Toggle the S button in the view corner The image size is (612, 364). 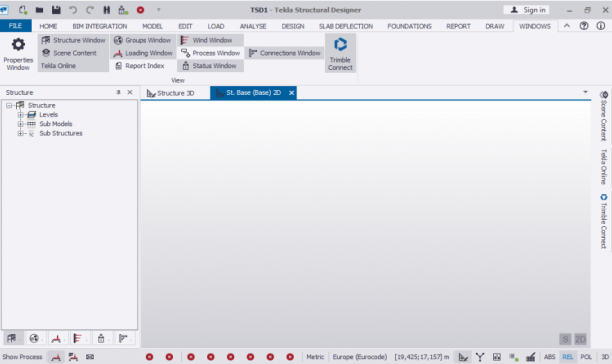tap(565, 339)
